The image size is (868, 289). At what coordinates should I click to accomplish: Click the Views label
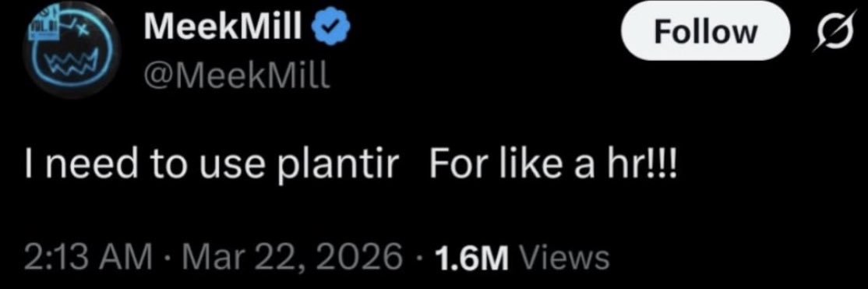(x=565, y=258)
